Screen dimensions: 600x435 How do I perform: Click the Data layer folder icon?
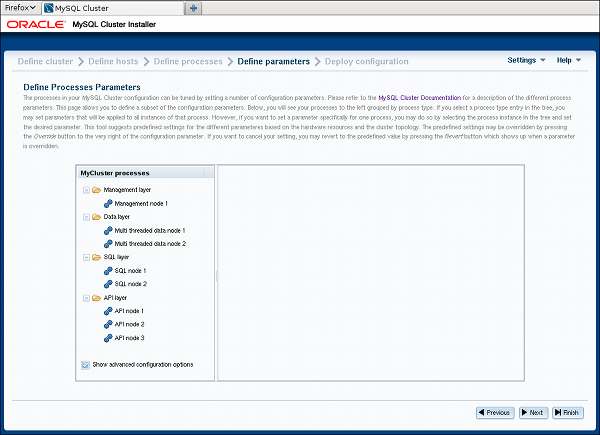point(95,216)
